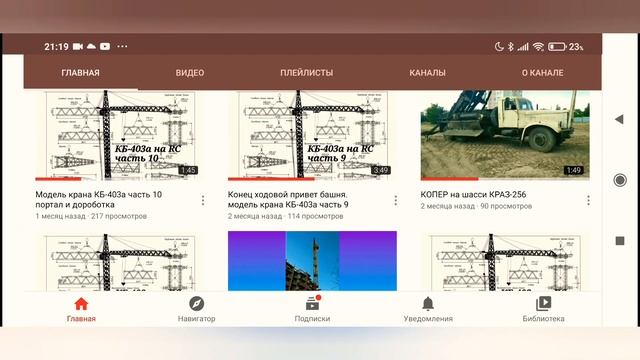Tap the Главная home icon
This screenshot has width=640, height=360.
81,304
